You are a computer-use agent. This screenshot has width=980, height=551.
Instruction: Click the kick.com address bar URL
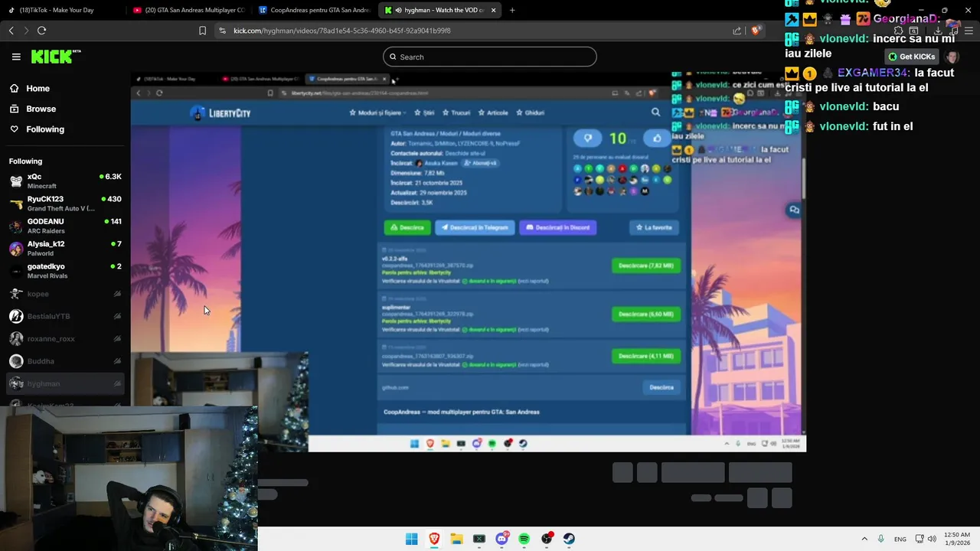click(341, 31)
